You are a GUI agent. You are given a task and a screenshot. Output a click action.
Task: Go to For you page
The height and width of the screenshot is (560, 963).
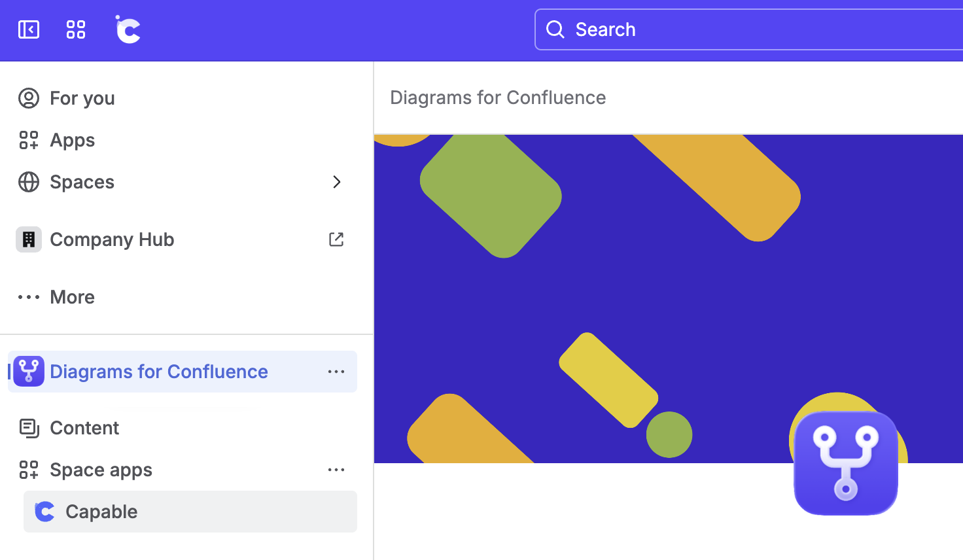(x=82, y=98)
